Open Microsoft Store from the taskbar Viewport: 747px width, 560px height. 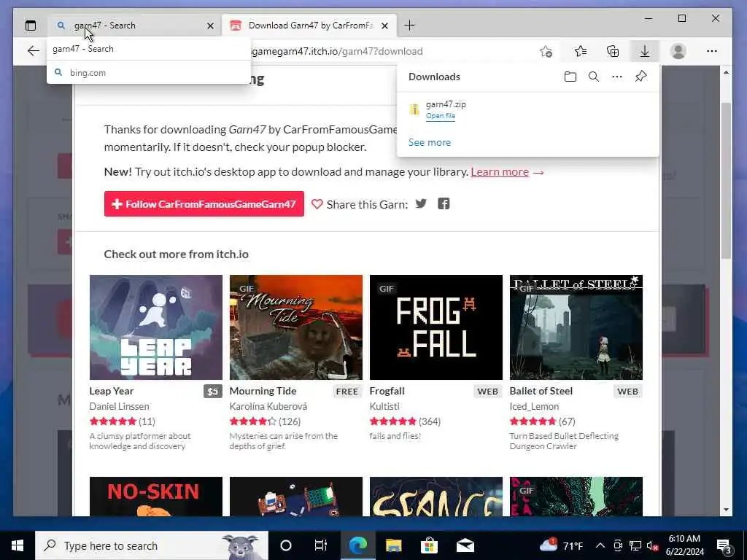pos(429,545)
